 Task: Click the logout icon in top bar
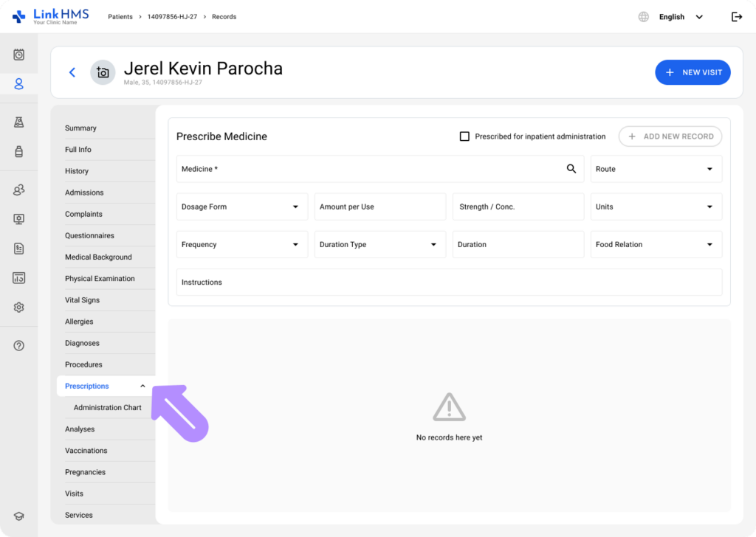pos(736,17)
